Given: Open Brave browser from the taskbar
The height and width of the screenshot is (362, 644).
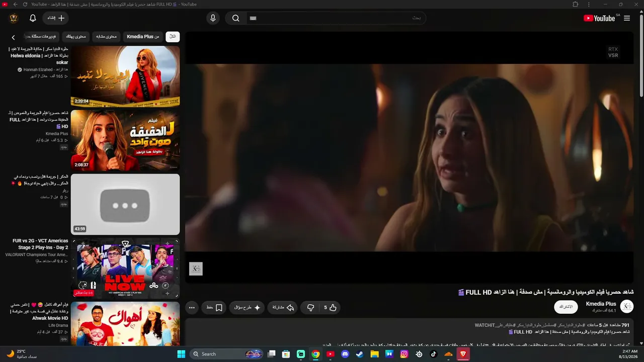Looking at the screenshot, I should (463, 354).
